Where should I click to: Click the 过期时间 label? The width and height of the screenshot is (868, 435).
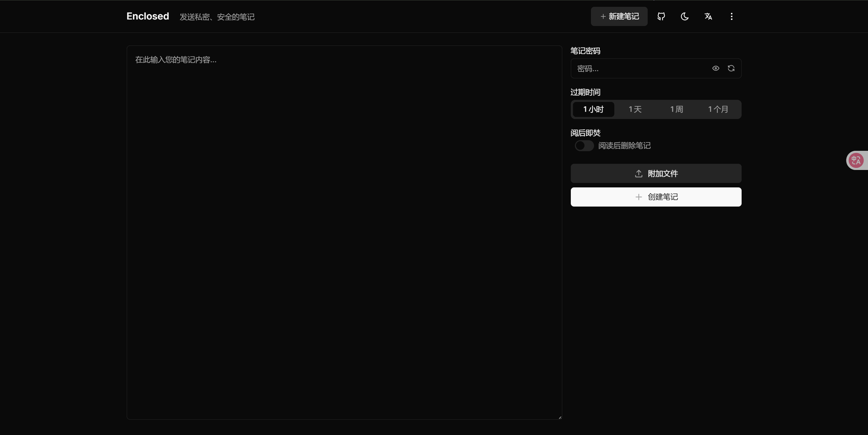tap(585, 92)
